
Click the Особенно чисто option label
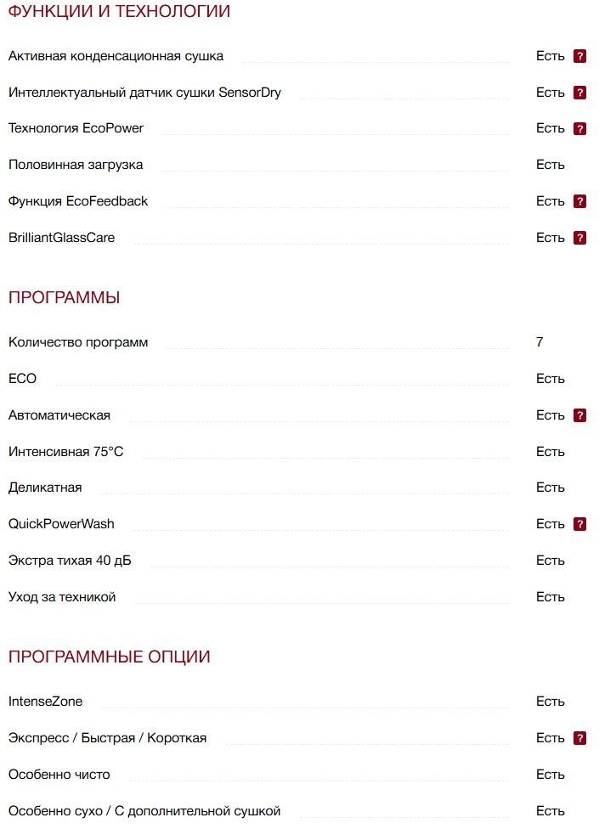click(x=59, y=775)
